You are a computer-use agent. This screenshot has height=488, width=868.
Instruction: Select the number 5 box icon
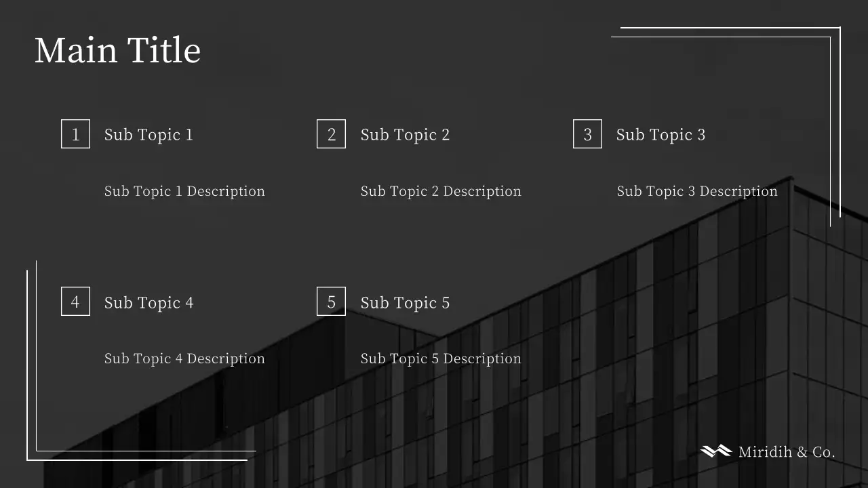331,302
